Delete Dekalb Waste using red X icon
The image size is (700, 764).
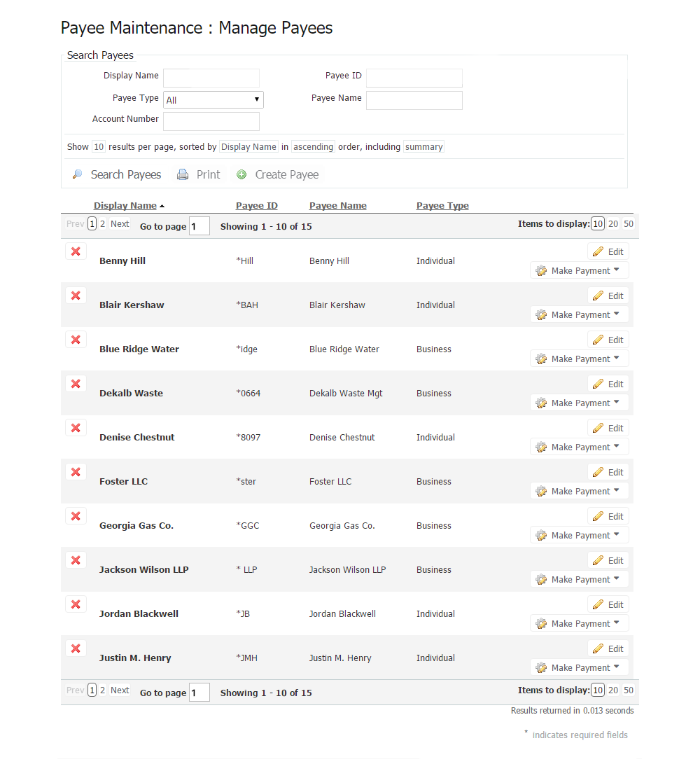click(x=76, y=384)
